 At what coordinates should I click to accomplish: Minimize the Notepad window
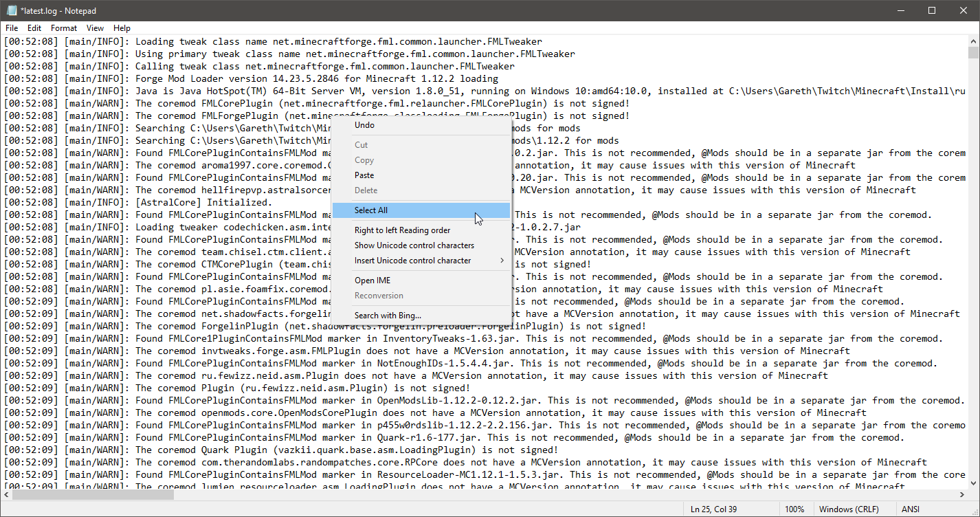900,10
